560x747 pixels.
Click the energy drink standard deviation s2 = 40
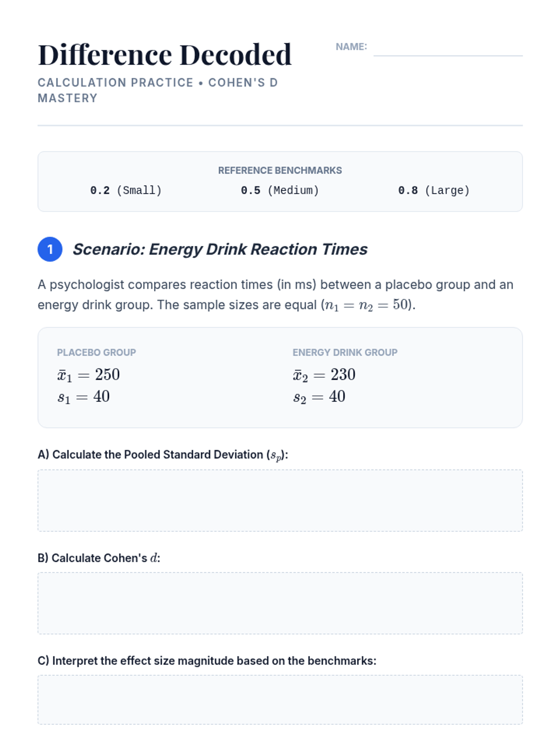[x=319, y=397]
